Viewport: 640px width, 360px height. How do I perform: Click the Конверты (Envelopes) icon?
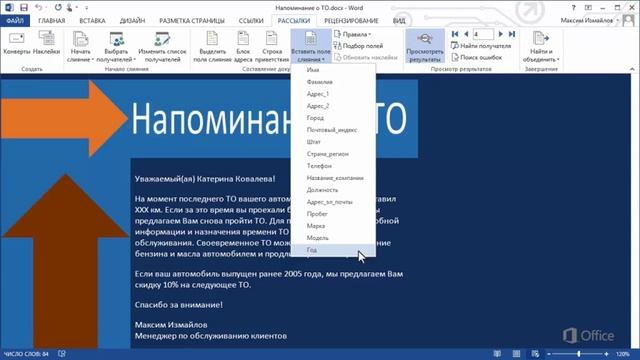17,43
